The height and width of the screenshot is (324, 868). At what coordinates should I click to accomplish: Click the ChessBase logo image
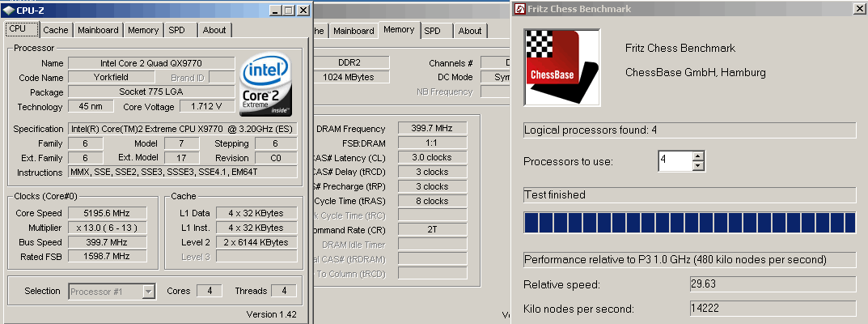point(561,67)
